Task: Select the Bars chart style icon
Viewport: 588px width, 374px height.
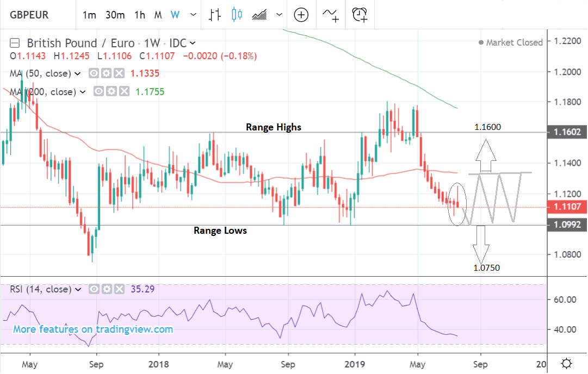Action: coord(215,15)
